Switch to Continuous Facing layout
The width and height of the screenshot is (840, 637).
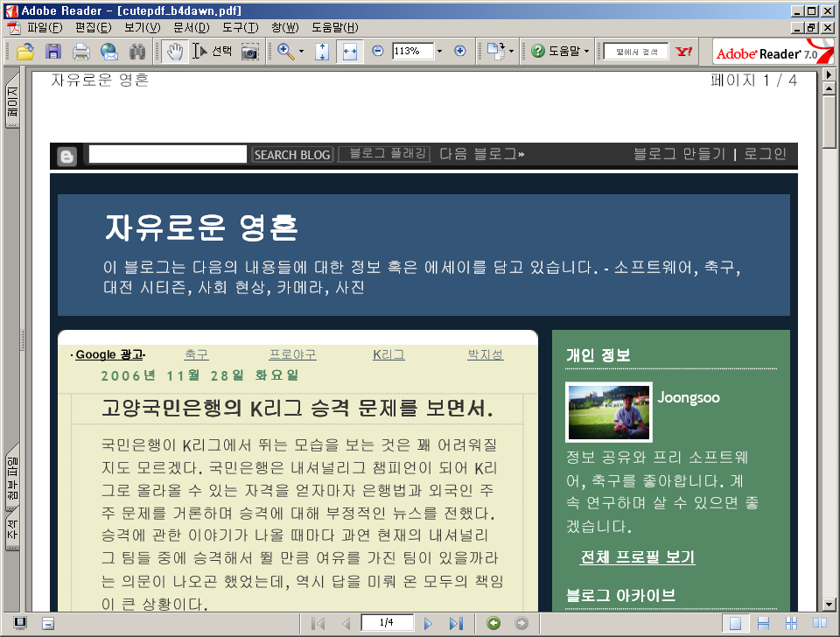(x=791, y=623)
